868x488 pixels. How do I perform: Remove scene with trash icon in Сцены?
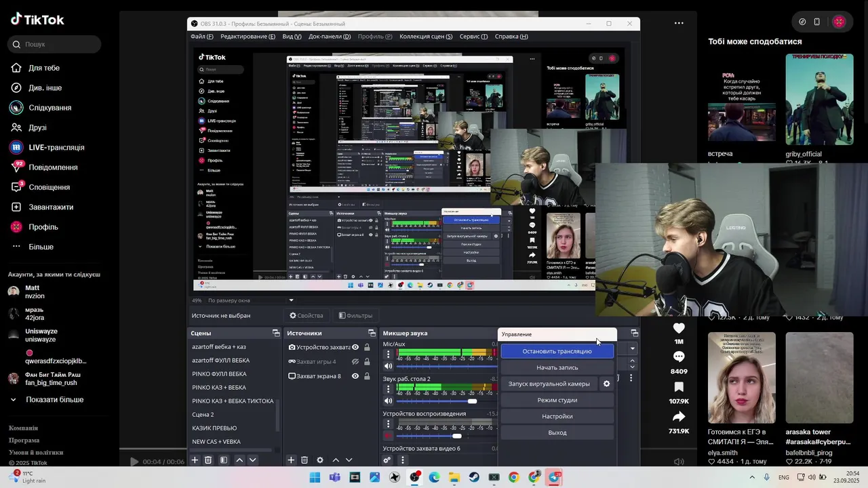point(208,460)
